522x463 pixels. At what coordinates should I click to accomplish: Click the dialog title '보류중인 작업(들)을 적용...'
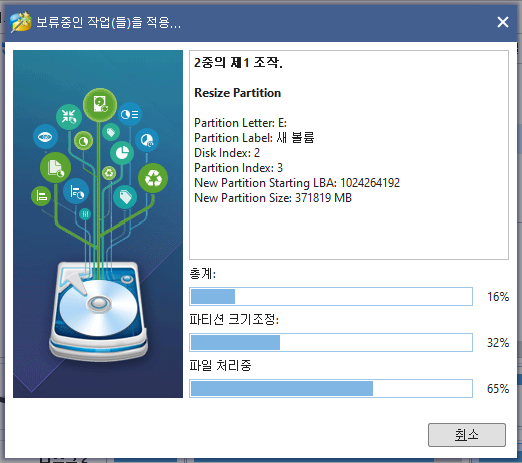click(109, 22)
